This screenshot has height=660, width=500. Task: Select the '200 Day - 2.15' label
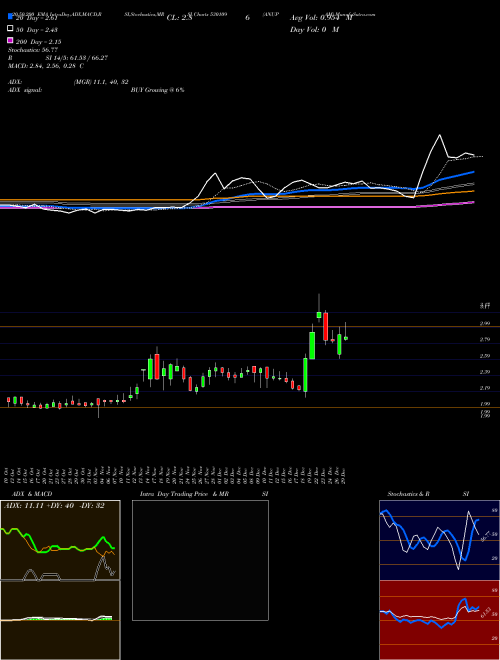coord(38,42)
